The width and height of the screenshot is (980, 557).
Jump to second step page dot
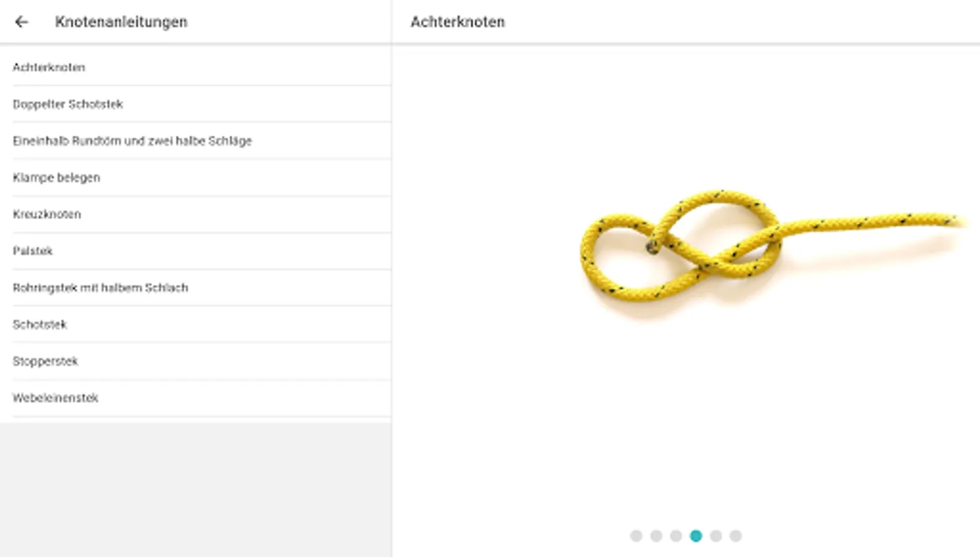coord(656,536)
